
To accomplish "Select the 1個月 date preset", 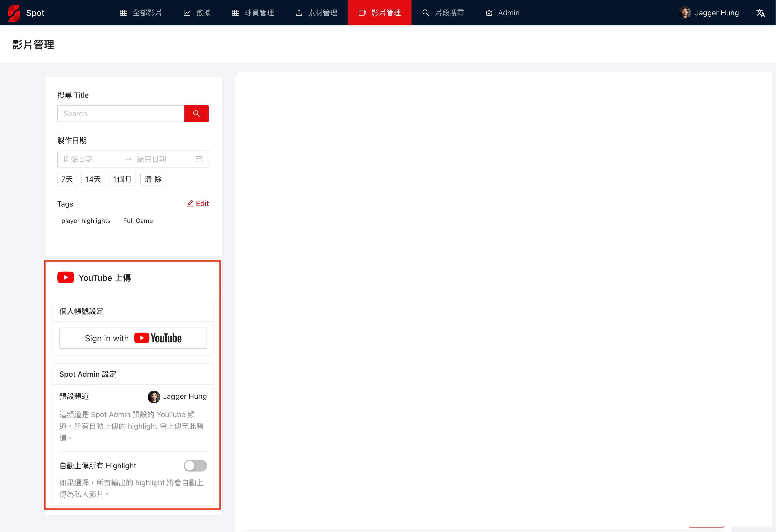I will point(123,179).
